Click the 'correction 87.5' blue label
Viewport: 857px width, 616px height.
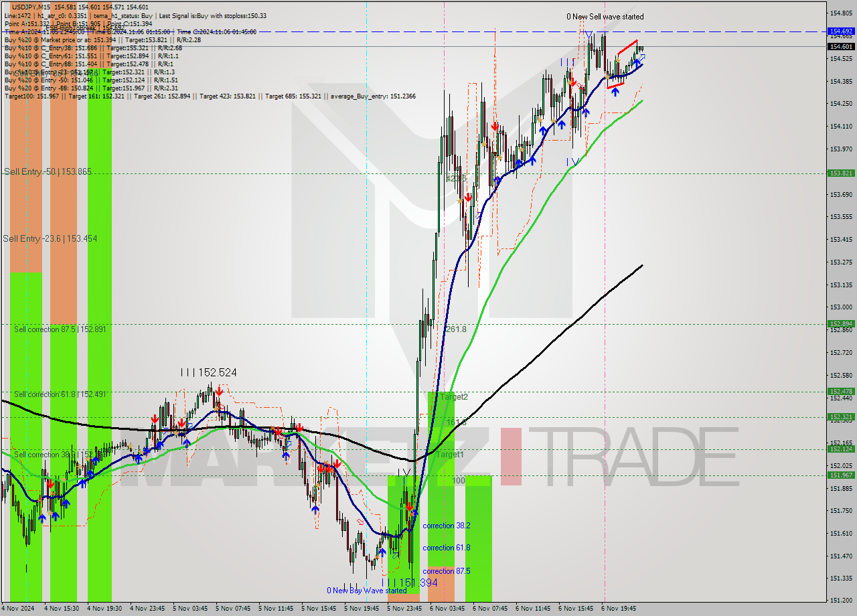(x=447, y=571)
